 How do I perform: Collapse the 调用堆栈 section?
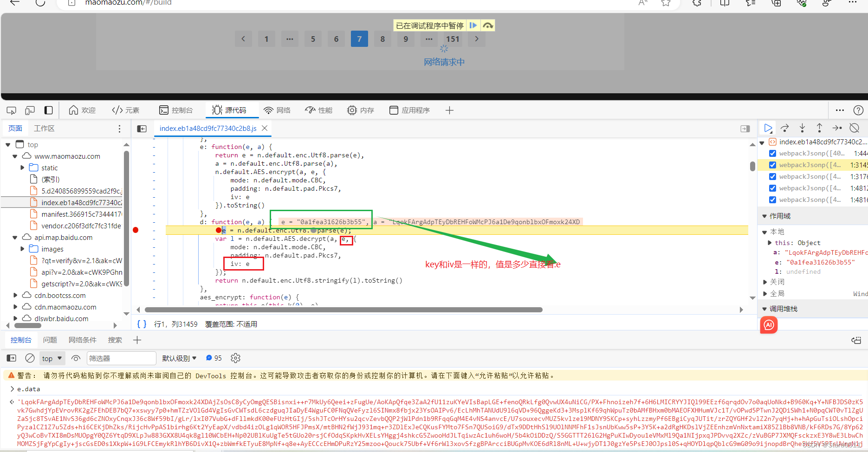[764, 309]
